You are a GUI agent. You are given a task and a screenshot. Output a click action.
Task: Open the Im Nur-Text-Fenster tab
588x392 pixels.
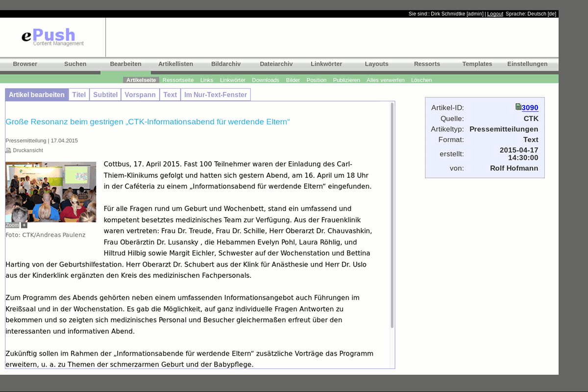(x=216, y=95)
